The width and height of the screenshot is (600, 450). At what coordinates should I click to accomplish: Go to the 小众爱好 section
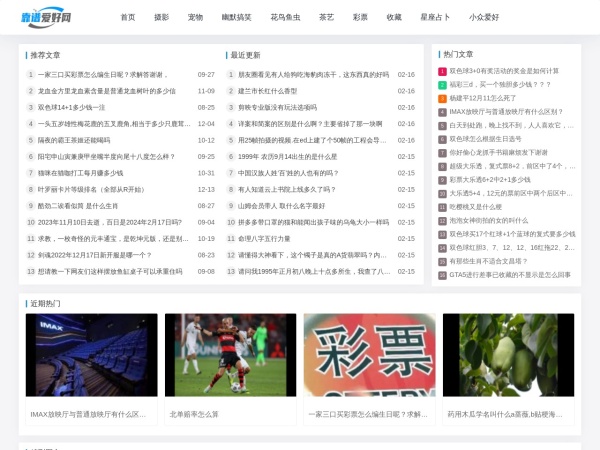(x=484, y=17)
